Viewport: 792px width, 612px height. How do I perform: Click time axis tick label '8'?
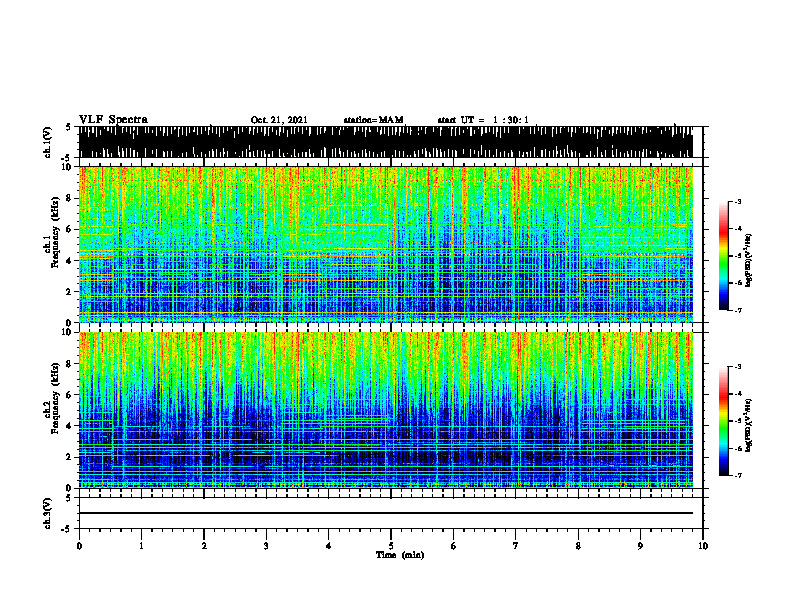(x=578, y=546)
